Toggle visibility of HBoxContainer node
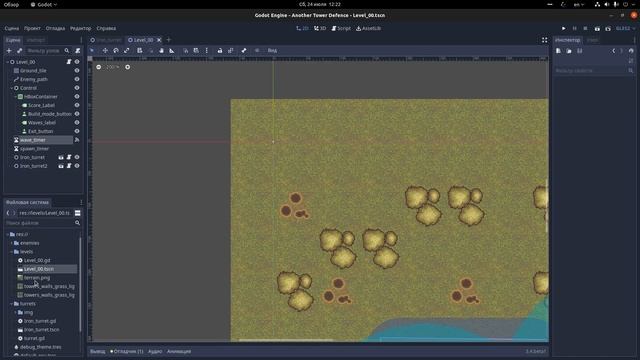This screenshot has width=640, height=360. pyautogui.click(x=77, y=97)
